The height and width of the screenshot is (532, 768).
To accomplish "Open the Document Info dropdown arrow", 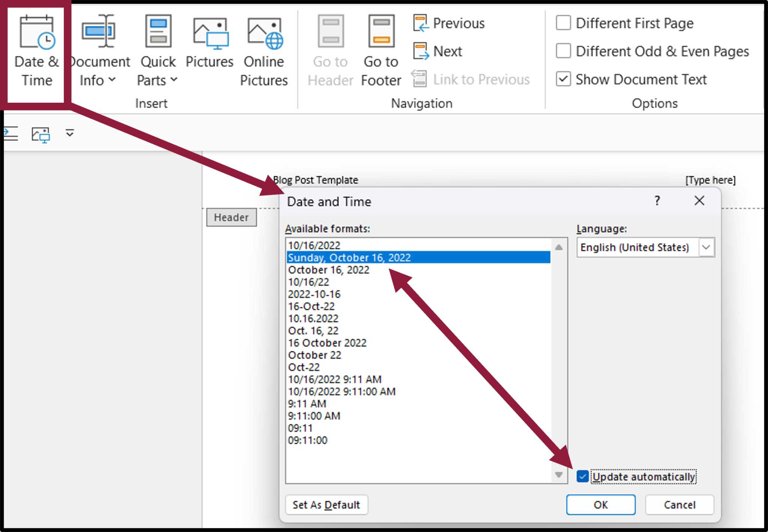I will [x=113, y=80].
